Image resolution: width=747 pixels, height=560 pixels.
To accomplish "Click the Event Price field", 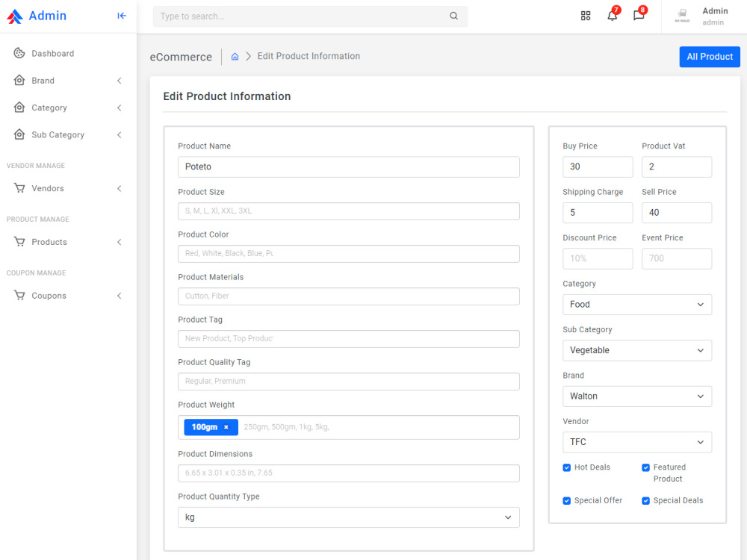I will click(677, 258).
